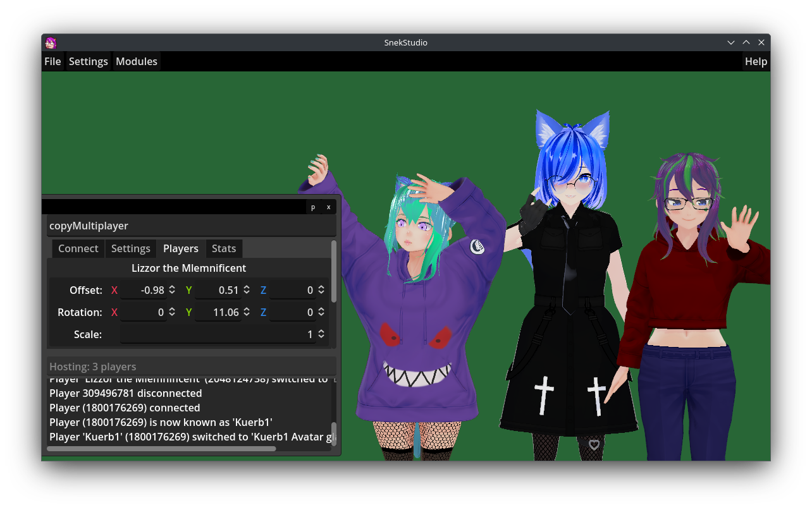Click the Offset X value field

tap(143, 290)
